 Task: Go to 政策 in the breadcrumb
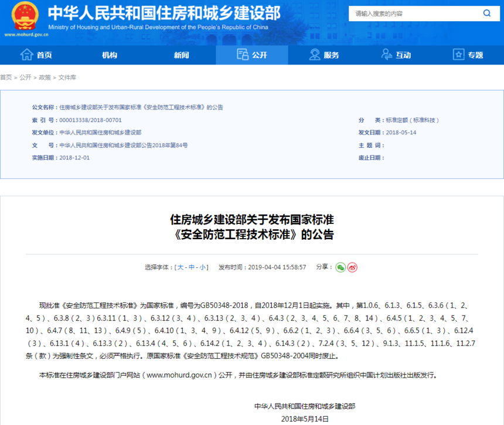[45, 77]
